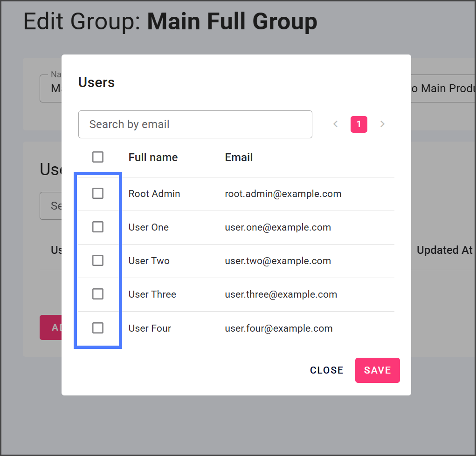Tick the select-all checkbox in header
The height and width of the screenshot is (456, 476).
(x=98, y=157)
